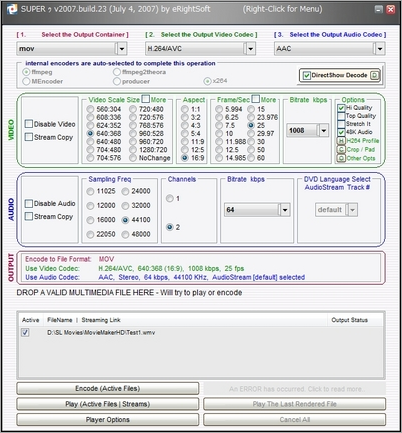Viewport: 402px width, 433px height.
Task: Select the Test1.wmv file row
Action: [x=201, y=332]
